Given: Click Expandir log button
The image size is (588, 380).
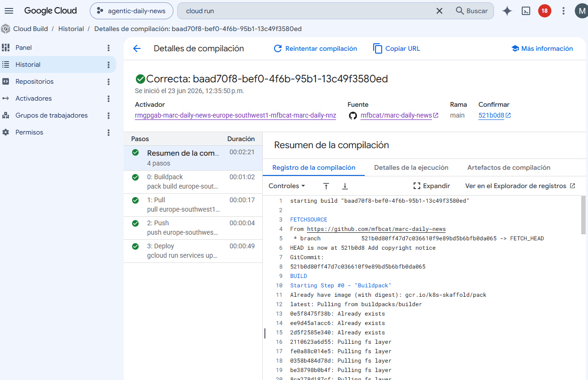Looking at the screenshot, I should click(431, 186).
